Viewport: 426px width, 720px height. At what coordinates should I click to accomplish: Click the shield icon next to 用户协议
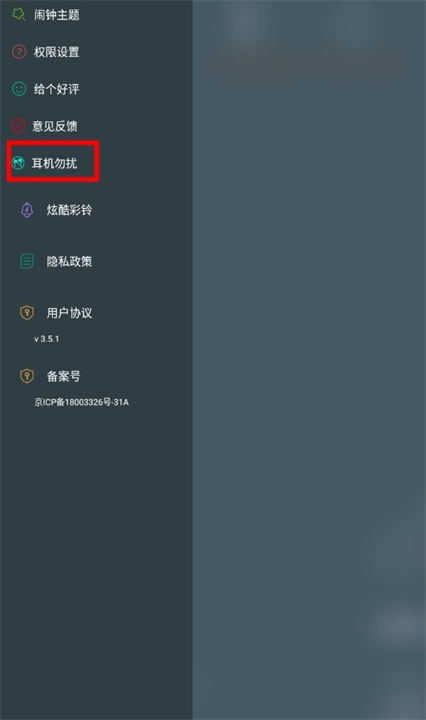27,313
